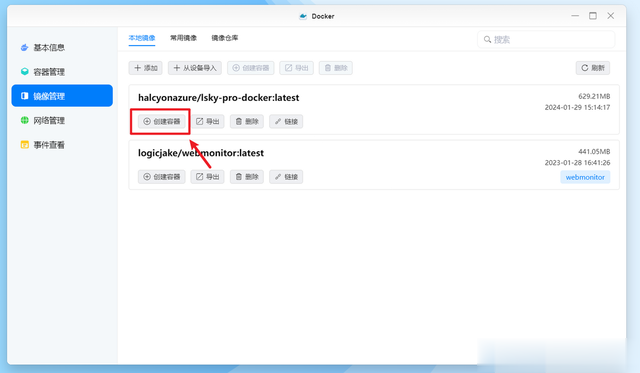The image size is (640, 373).
Task: Select logicjake/webmonitor:latest image name
Action: point(201,153)
